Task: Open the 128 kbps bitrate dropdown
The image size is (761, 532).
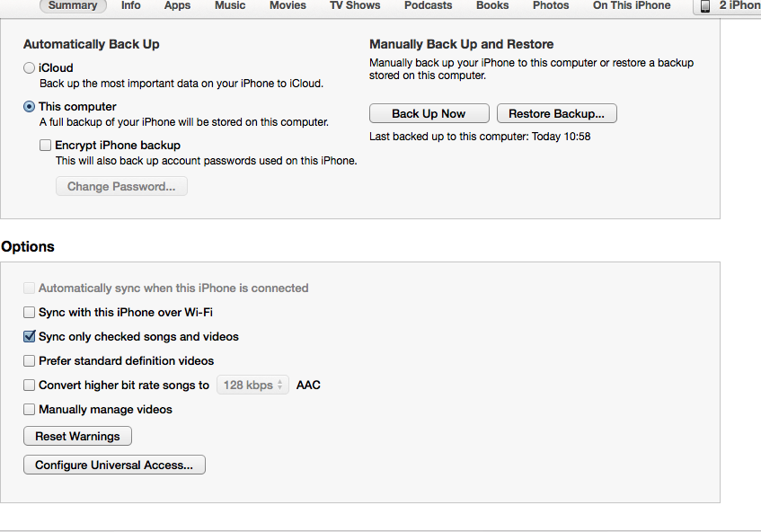Action: pyautogui.click(x=252, y=385)
